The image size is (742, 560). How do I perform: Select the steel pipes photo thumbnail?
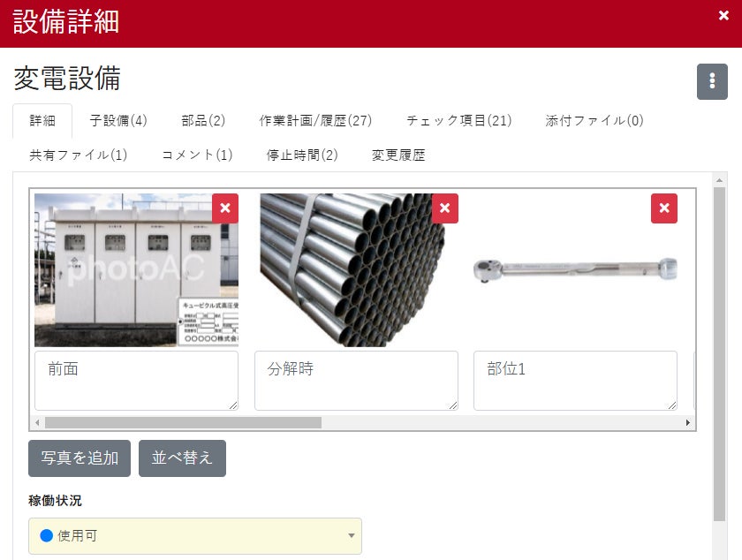pos(352,269)
